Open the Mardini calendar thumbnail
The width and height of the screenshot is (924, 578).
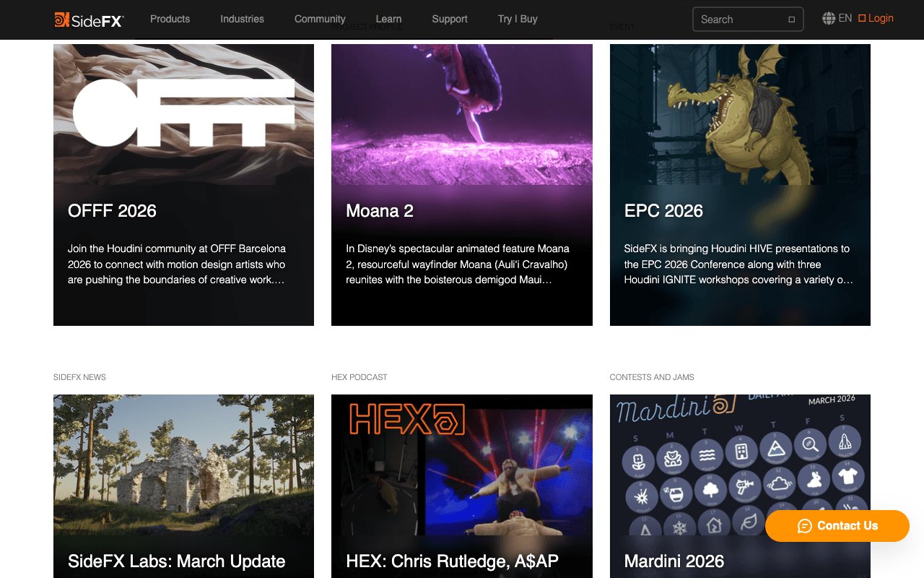pos(740,465)
